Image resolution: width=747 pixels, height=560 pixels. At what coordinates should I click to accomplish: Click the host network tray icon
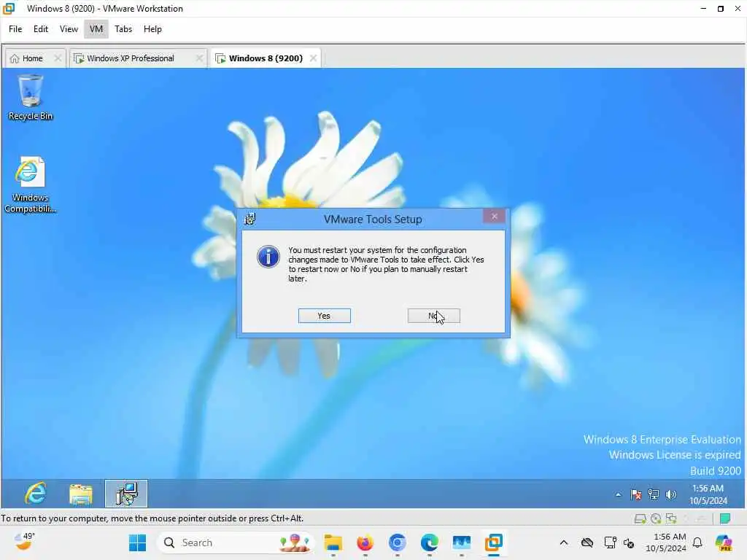(x=610, y=542)
